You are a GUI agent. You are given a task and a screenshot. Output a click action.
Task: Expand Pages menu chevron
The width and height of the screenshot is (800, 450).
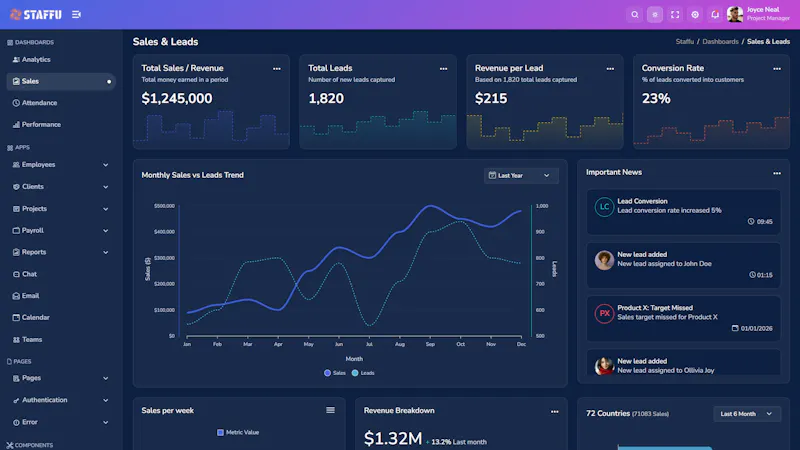pyautogui.click(x=106, y=378)
